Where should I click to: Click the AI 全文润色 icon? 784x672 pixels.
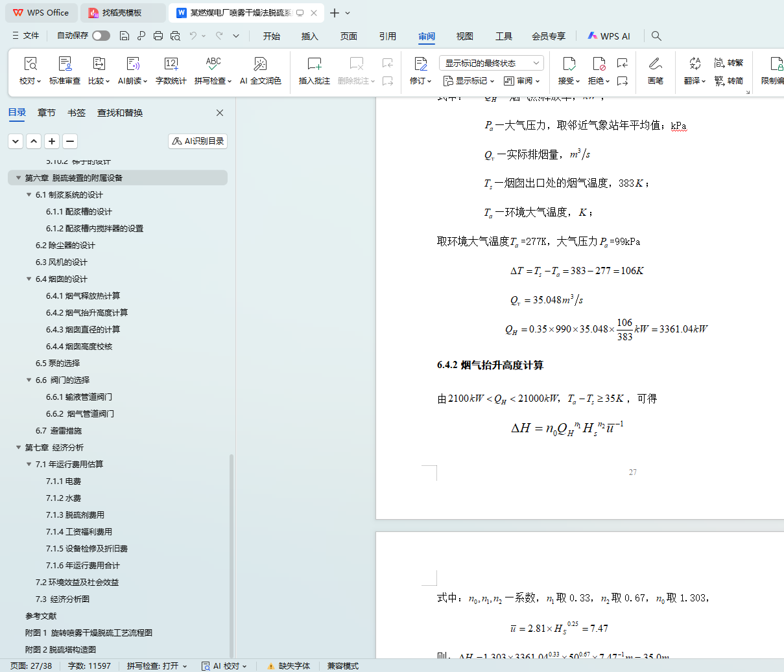tap(260, 64)
